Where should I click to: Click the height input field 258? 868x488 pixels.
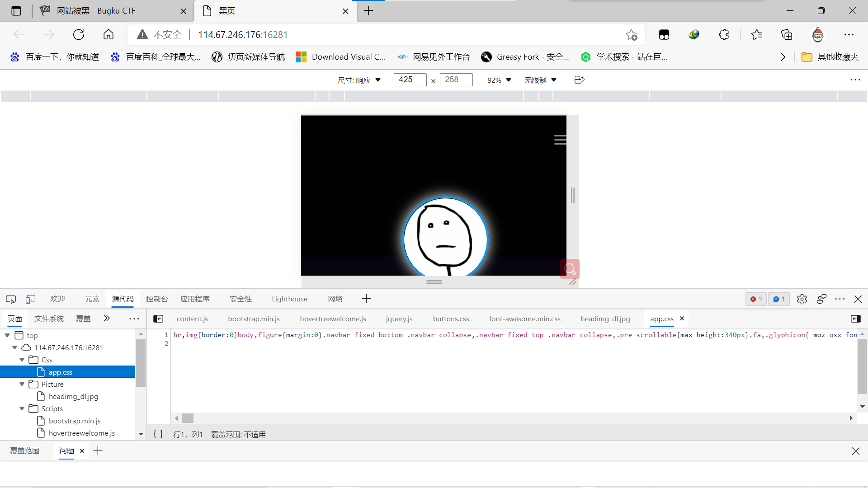coord(456,80)
